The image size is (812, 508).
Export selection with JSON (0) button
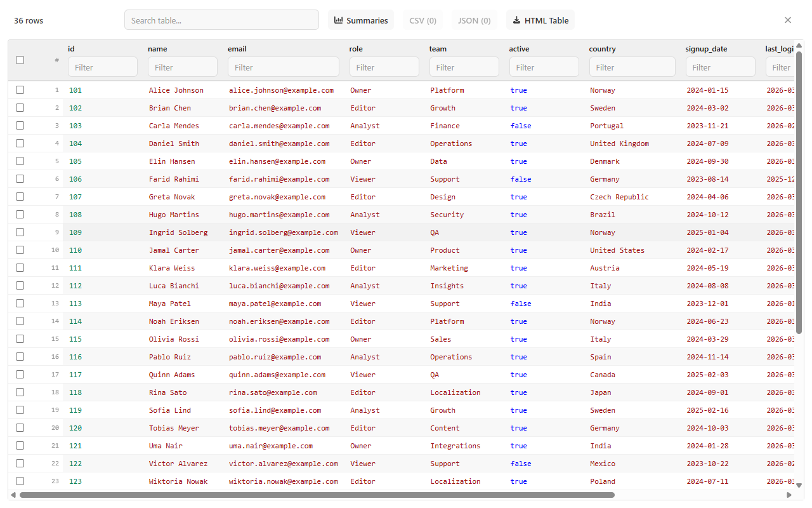[x=475, y=20]
